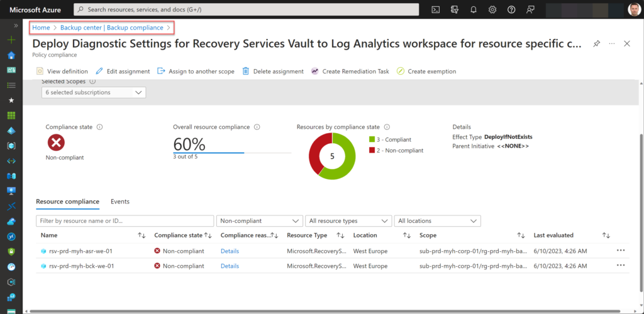Image resolution: width=644 pixels, height=314 pixels.
Task: Click the DeployIfNotExists effect type value
Action: (508, 137)
